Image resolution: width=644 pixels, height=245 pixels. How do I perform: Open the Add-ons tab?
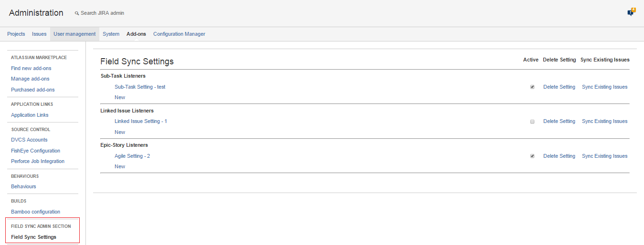[136, 34]
